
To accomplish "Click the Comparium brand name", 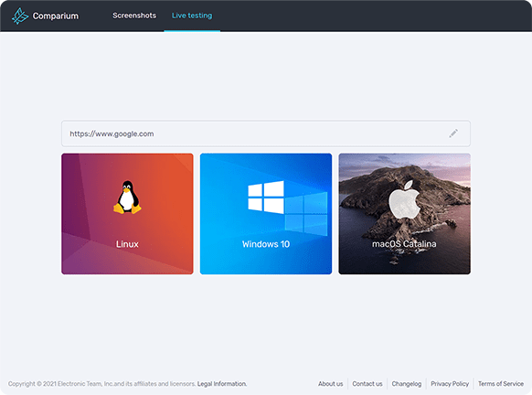I will click(x=56, y=16).
